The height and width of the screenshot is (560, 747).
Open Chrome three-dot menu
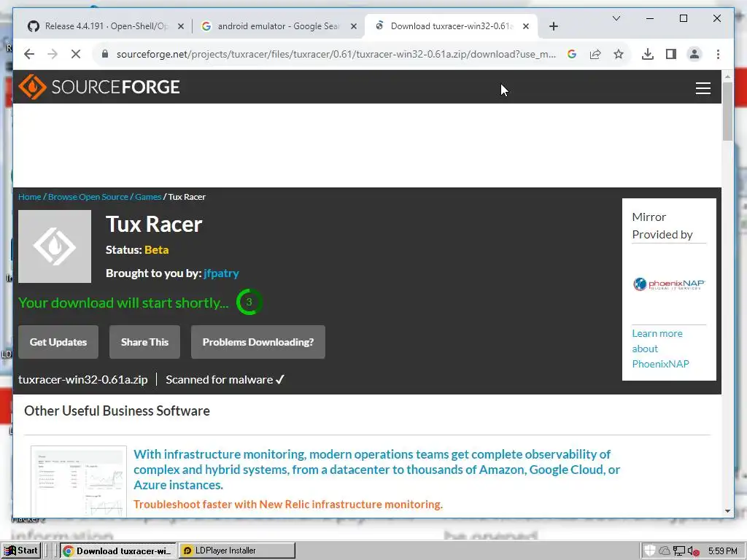pyautogui.click(x=718, y=54)
